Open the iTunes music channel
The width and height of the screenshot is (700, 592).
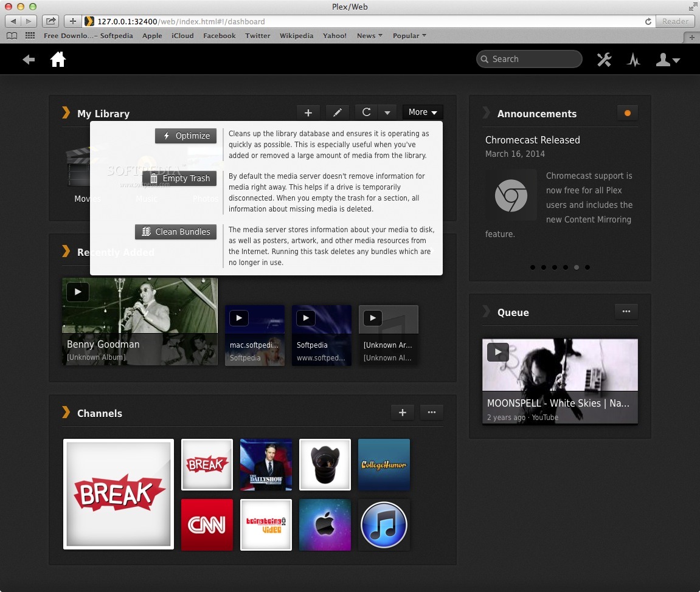pyautogui.click(x=384, y=525)
